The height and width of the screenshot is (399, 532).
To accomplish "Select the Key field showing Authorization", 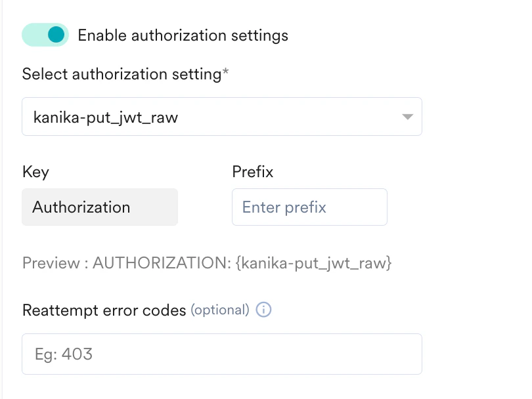I will click(x=100, y=207).
